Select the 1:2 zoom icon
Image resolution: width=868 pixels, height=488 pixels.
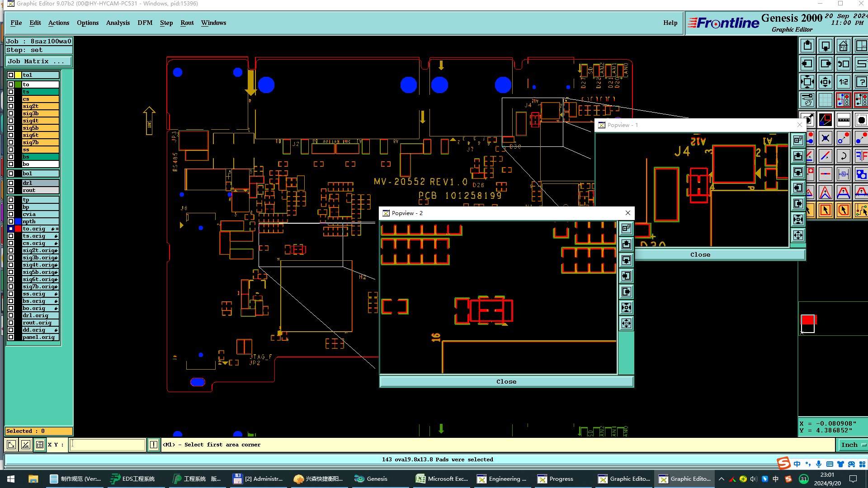[x=844, y=82]
